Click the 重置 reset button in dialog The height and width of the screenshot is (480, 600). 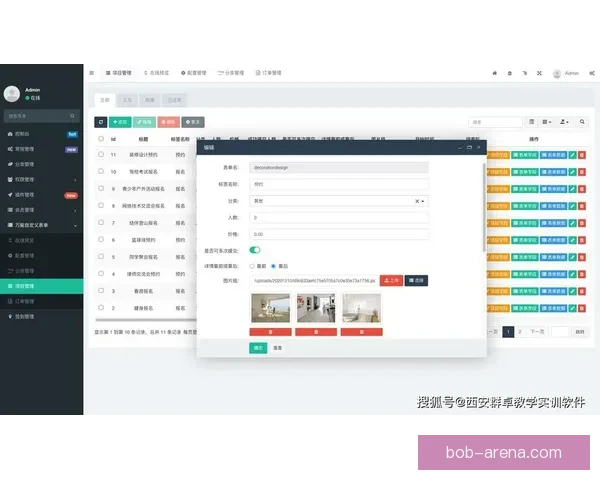pos(278,348)
